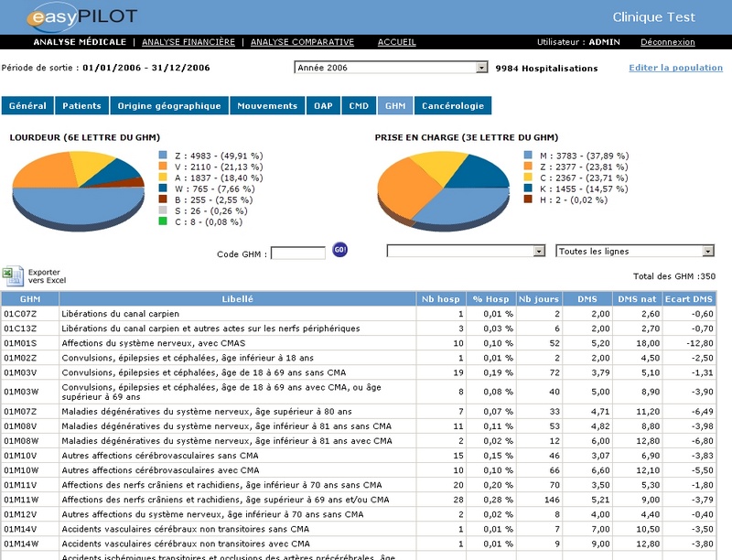Open the Analyse Médicale section
The height and width of the screenshot is (560, 732).
[x=80, y=42]
